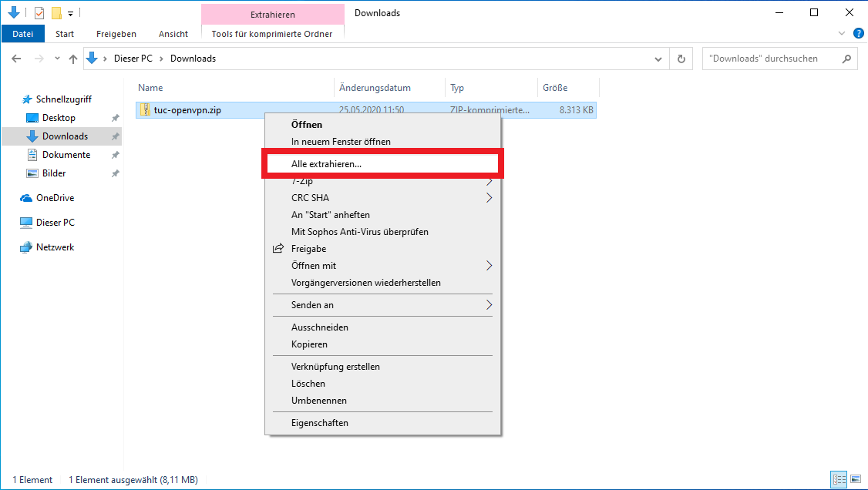Screen dimensions: 868x490
Task: Choose Alle extrahieren... from context menu
Action: [x=326, y=164]
